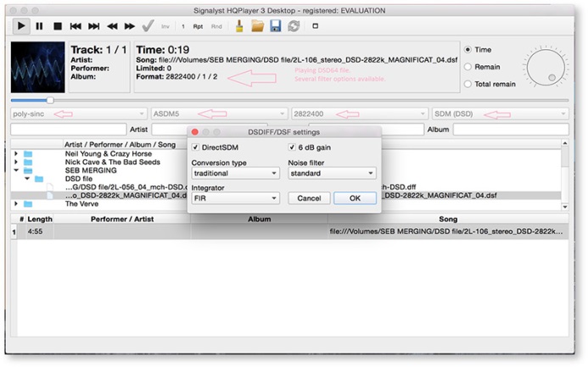Viewport: 588px width, 367px height.
Task: Open the 2822400 sample rate dropdown
Action: point(360,114)
